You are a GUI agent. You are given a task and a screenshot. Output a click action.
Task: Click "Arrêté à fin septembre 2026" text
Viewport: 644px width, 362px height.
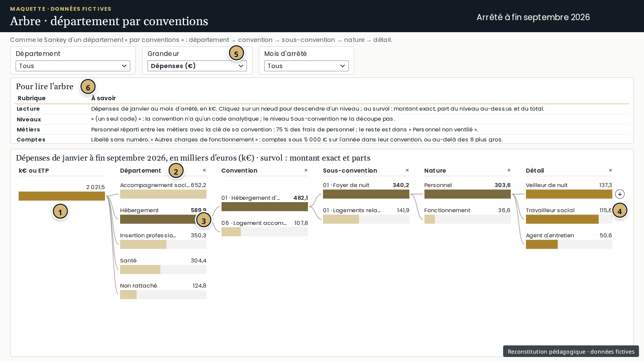coord(533,17)
